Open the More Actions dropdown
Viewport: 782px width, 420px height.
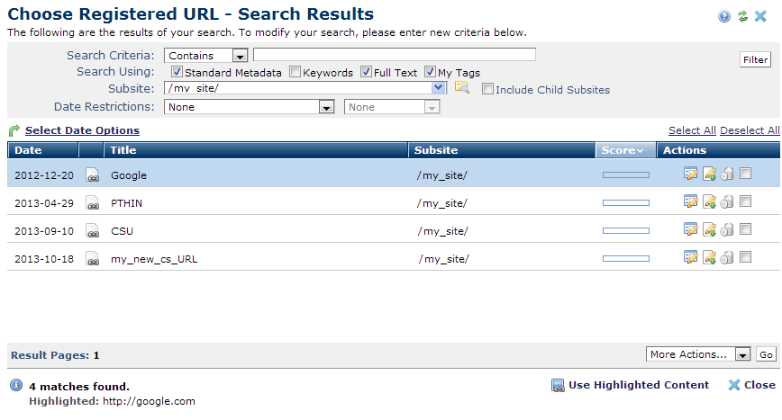[742, 354]
